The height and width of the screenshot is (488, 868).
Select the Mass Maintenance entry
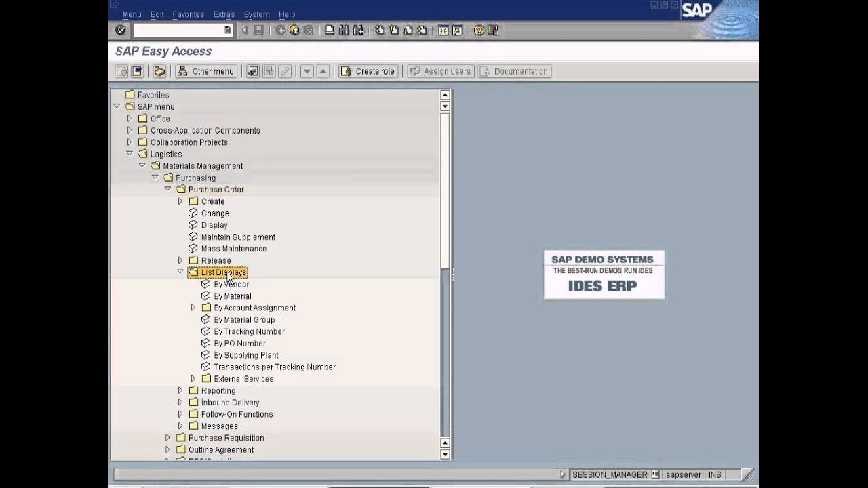(233, 249)
